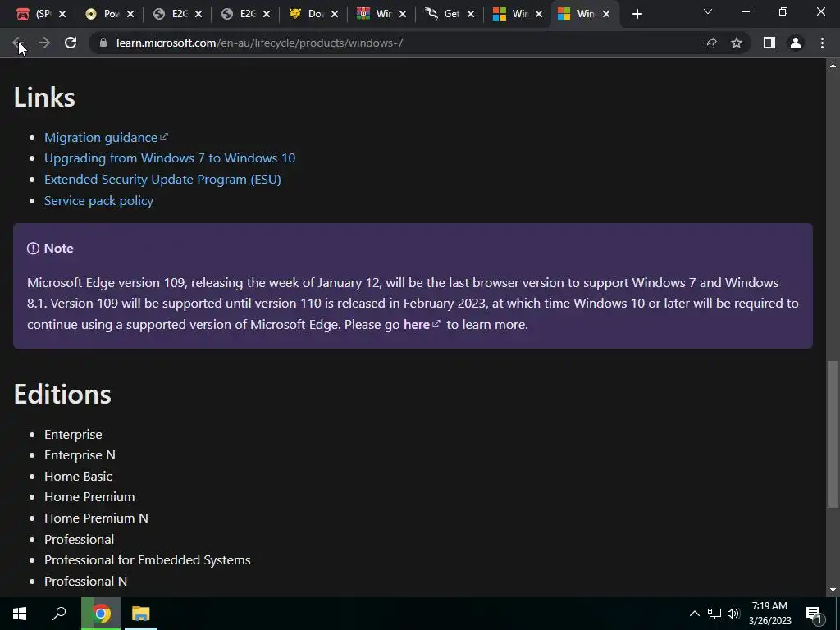840x630 pixels.
Task: Click the address bar URL
Action: (260, 43)
